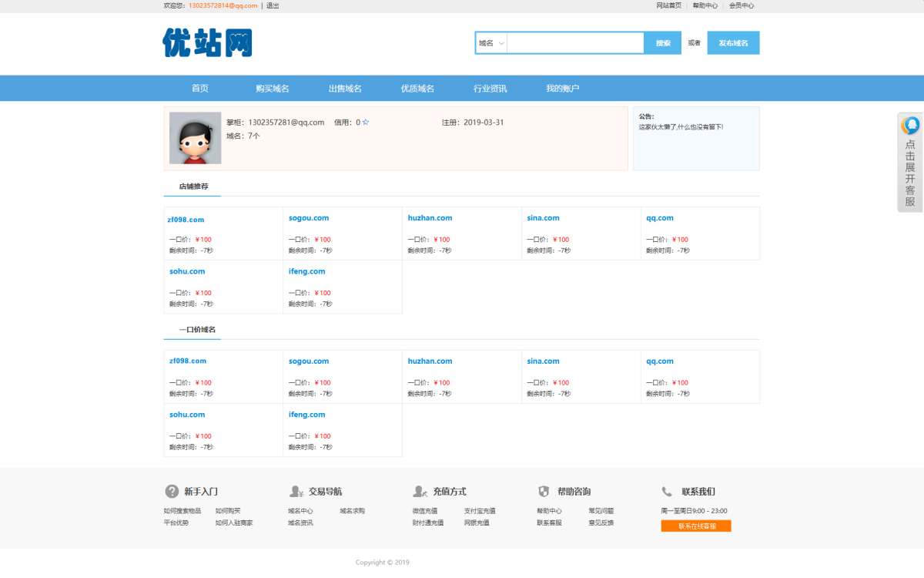The width and height of the screenshot is (924, 578).
Task: Open the customer service side widget
Action: [911, 162]
